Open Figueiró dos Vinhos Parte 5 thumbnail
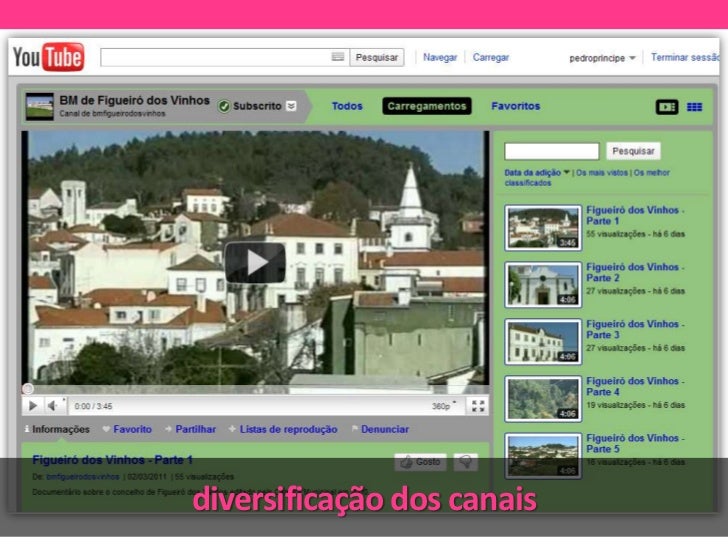Screen dimensions: 728x546 (543, 456)
